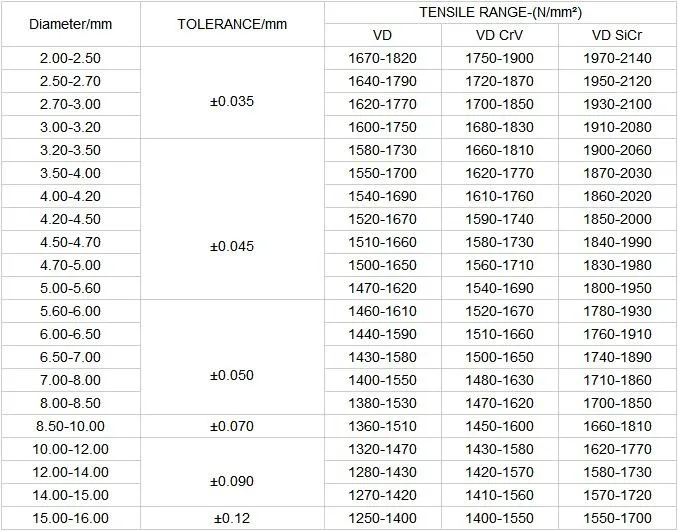678x531 pixels.
Task: Click the ±0.035 tolerance cell
Action: tap(231, 104)
